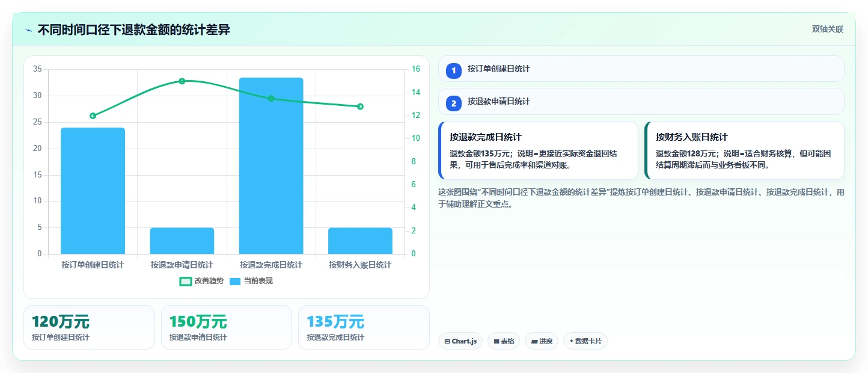Screen dimensions: 868x373
Task: Click the number 1 badge icon
Action: (454, 70)
